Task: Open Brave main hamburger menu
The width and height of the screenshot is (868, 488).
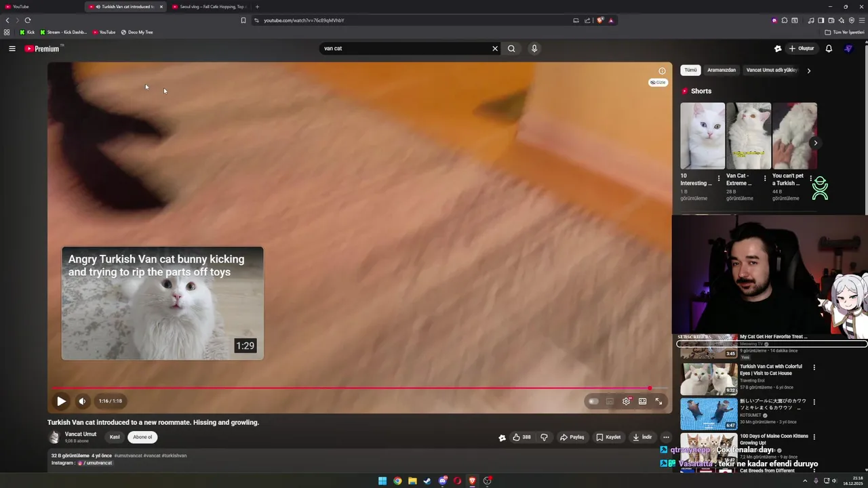Action: (862, 20)
